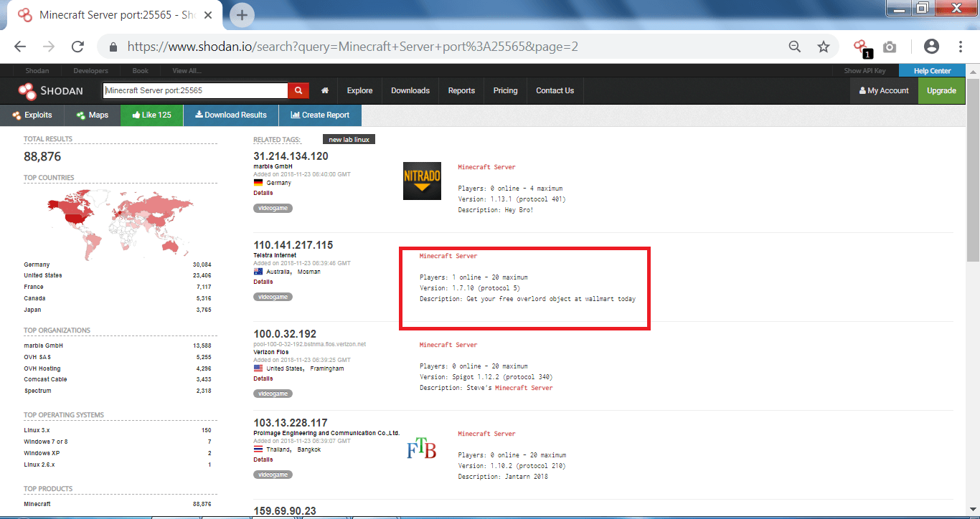The height and width of the screenshot is (519, 980).
Task: Open Details for 31.214.134.120
Action: (263, 193)
